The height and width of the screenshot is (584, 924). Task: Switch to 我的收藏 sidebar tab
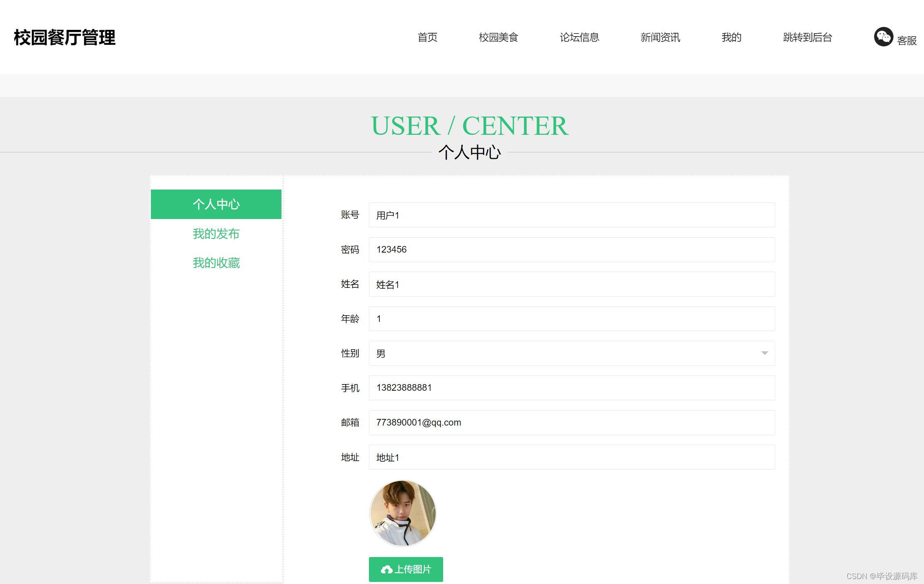[x=216, y=263]
